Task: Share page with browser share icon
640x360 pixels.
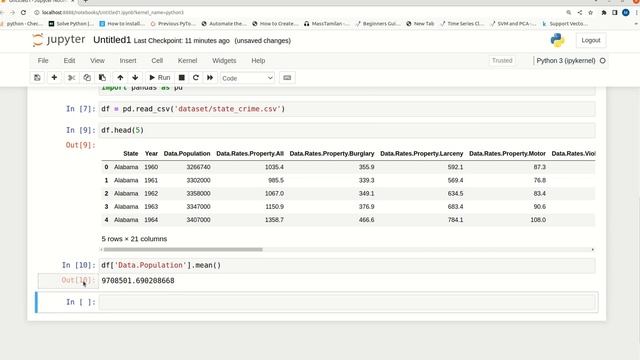Action: [x=580, y=13]
